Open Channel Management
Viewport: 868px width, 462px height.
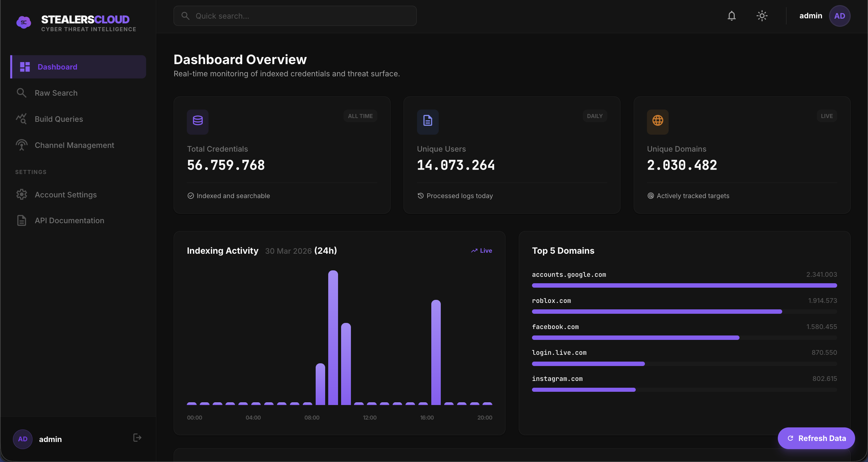click(x=74, y=145)
